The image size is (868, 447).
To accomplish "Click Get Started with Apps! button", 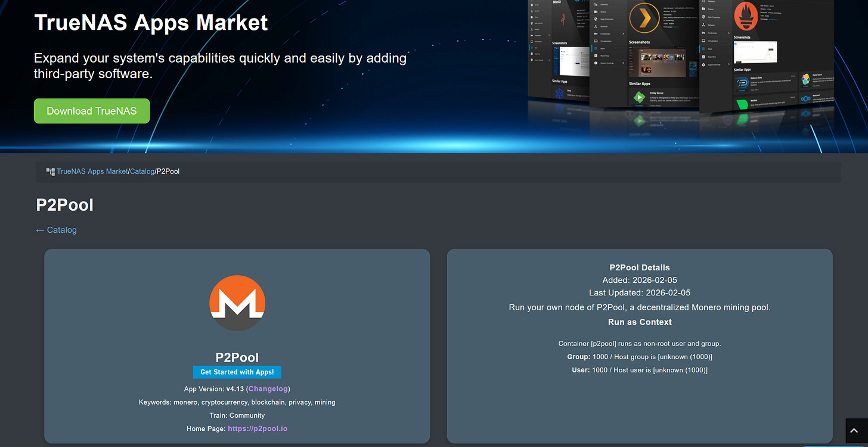I will [237, 372].
